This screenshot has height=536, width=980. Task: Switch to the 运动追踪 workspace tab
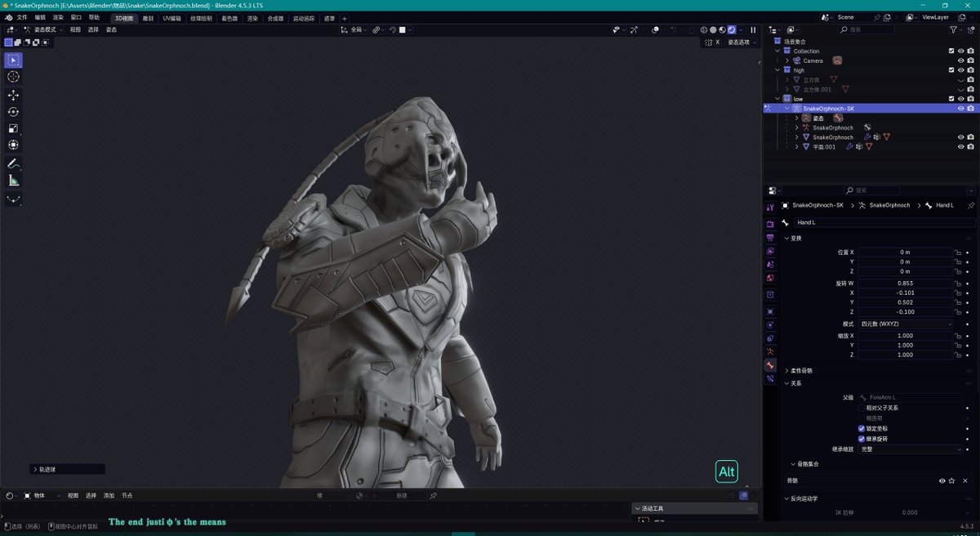302,17
